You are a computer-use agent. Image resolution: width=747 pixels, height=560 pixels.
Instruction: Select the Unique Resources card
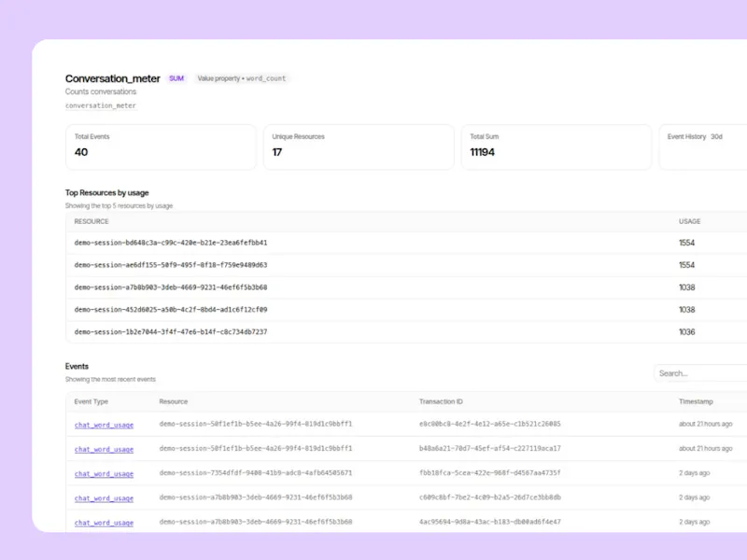pyautogui.click(x=359, y=147)
